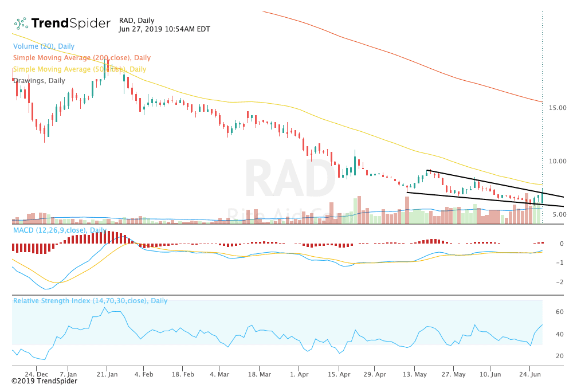Click the RSI axis value 20
Image resolution: width=581 pixels, height=392 pixels.
click(560, 356)
